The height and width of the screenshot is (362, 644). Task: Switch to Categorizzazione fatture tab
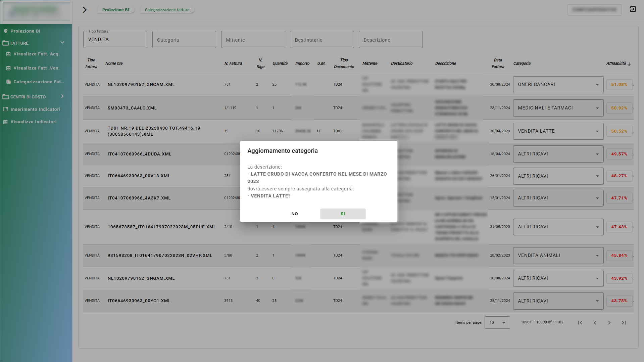[x=167, y=10]
